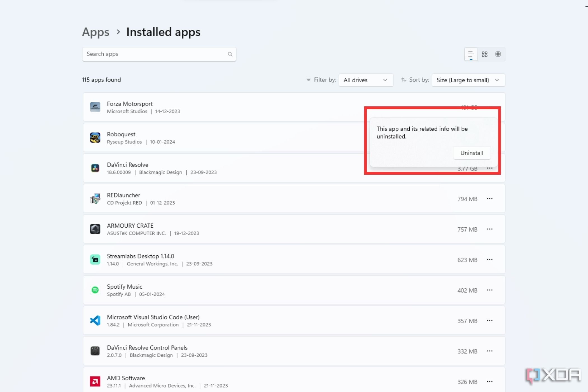Click the Streamlabs Desktop app icon
The width and height of the screenshot is (588, 392).
coord(95,259)
